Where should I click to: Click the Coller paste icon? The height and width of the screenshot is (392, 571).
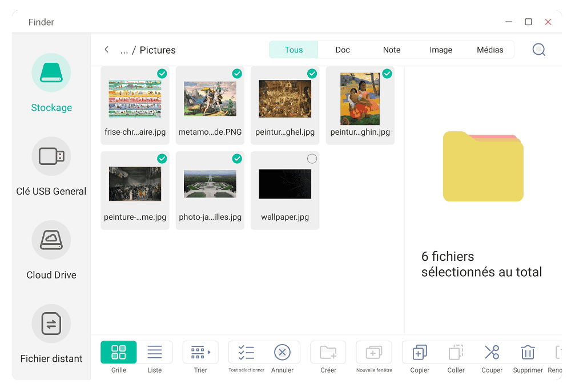tap(456, 352)
